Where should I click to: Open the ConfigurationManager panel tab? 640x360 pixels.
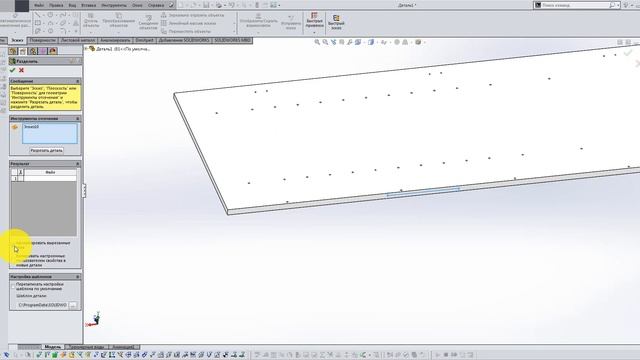coord(33,51)
